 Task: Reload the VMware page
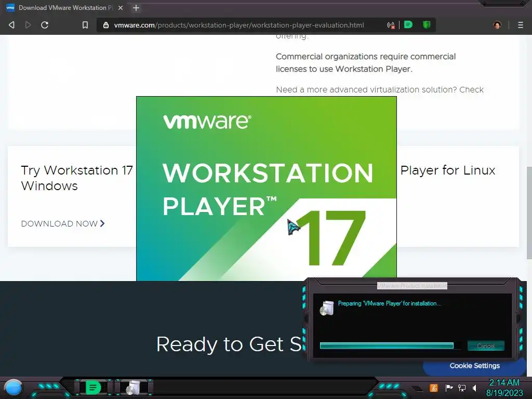[x=45, y=25]
